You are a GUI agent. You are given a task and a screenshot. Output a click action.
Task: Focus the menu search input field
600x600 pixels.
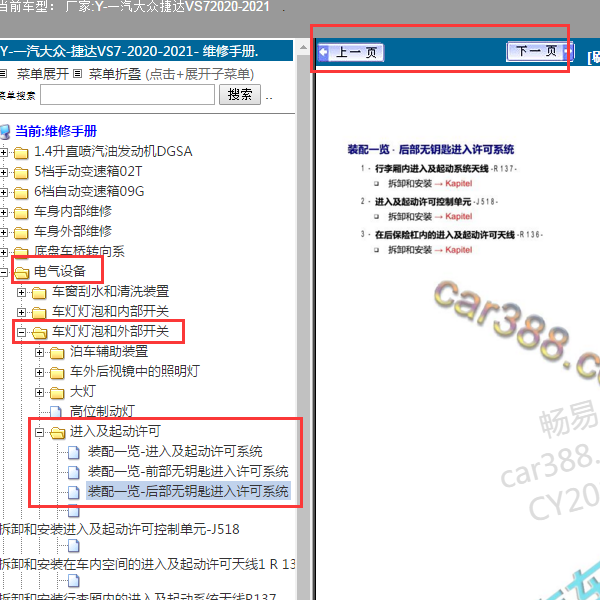(x=127, y=95)
